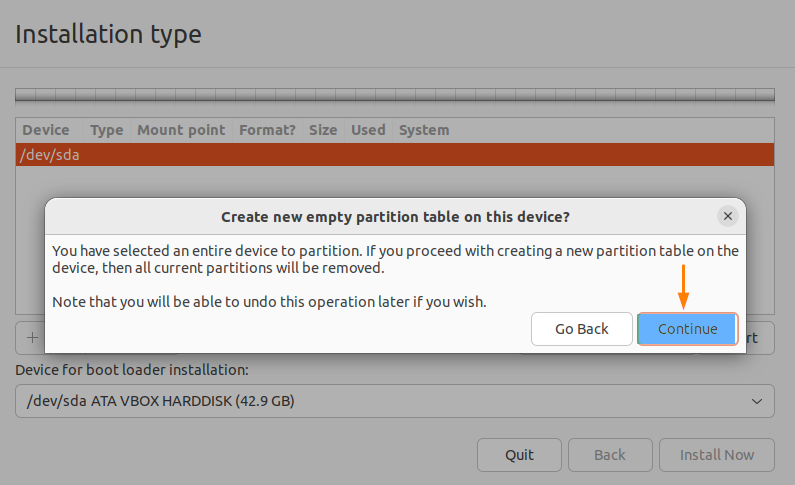Click the add partition plus icon
795x485 pixels.
pyautogui.click(x=30, y=337)
